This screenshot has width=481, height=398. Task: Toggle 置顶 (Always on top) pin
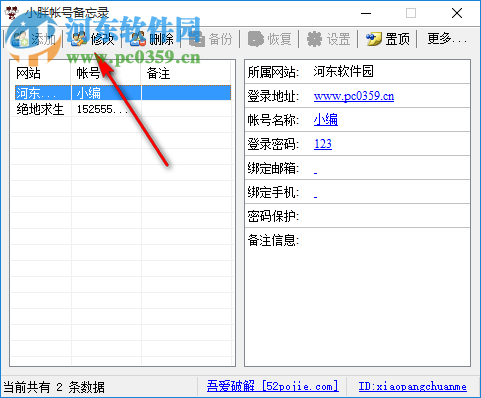(x=387, y=39)
